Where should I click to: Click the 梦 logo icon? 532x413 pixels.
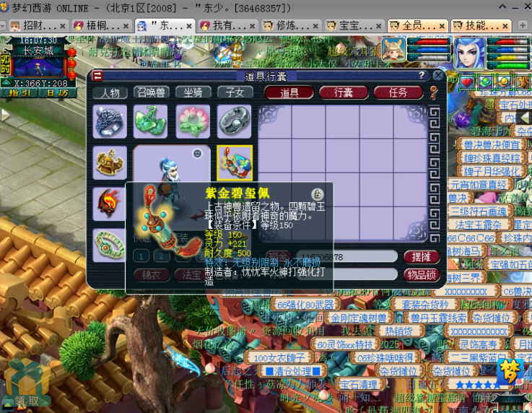[x=510, y=373]
